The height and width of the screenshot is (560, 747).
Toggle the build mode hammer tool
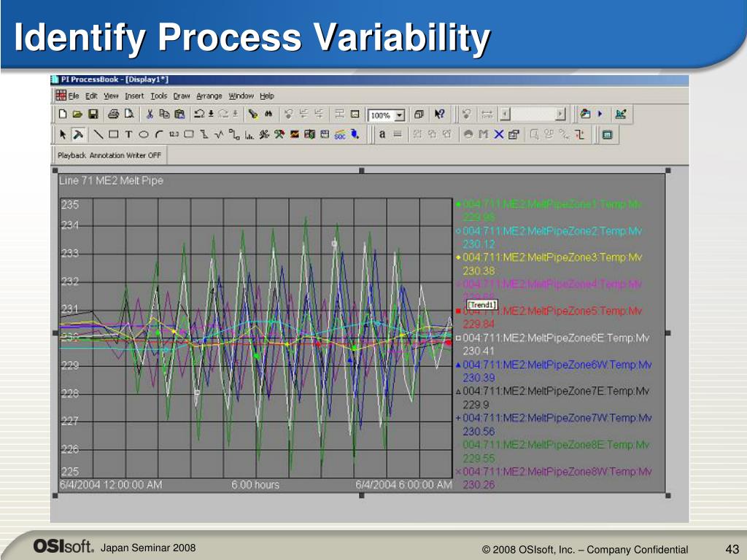[x=78, y=135]
